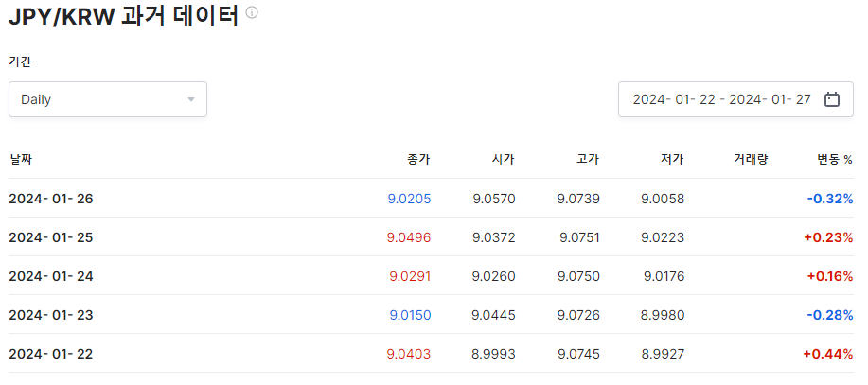Click the JPY/KRW 과거 데이터 heading
The height and width of the screenshot is (385, 868).
point(124,16)
